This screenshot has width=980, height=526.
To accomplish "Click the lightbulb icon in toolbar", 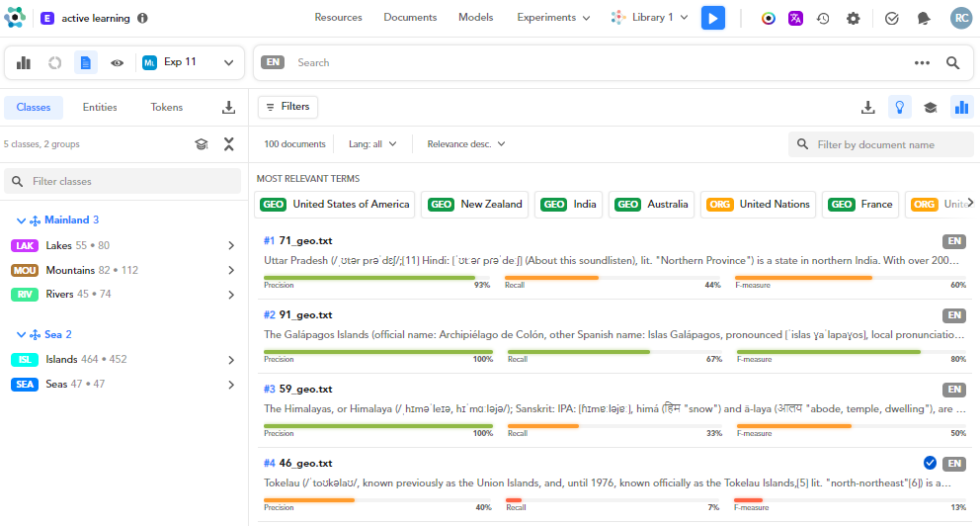I will click(899, 108).
